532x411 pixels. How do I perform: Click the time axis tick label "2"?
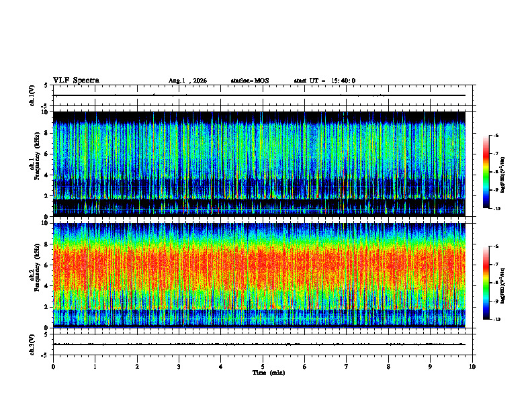137,367
